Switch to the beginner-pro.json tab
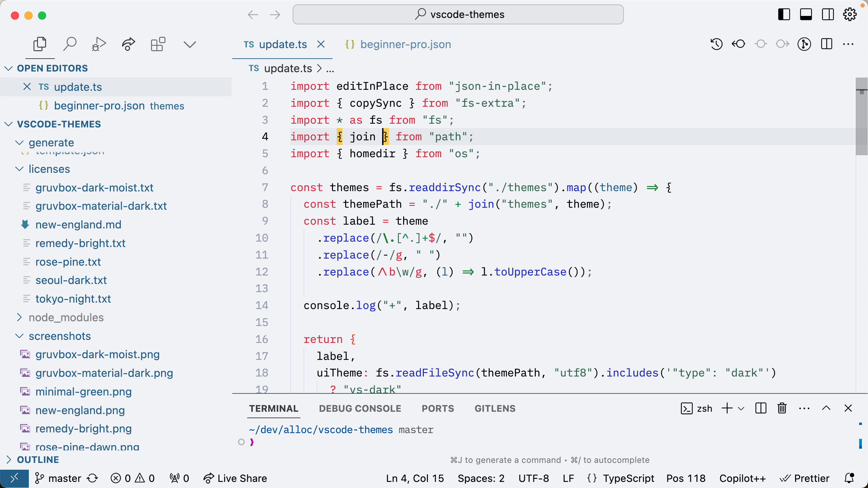 coord(405,44)
